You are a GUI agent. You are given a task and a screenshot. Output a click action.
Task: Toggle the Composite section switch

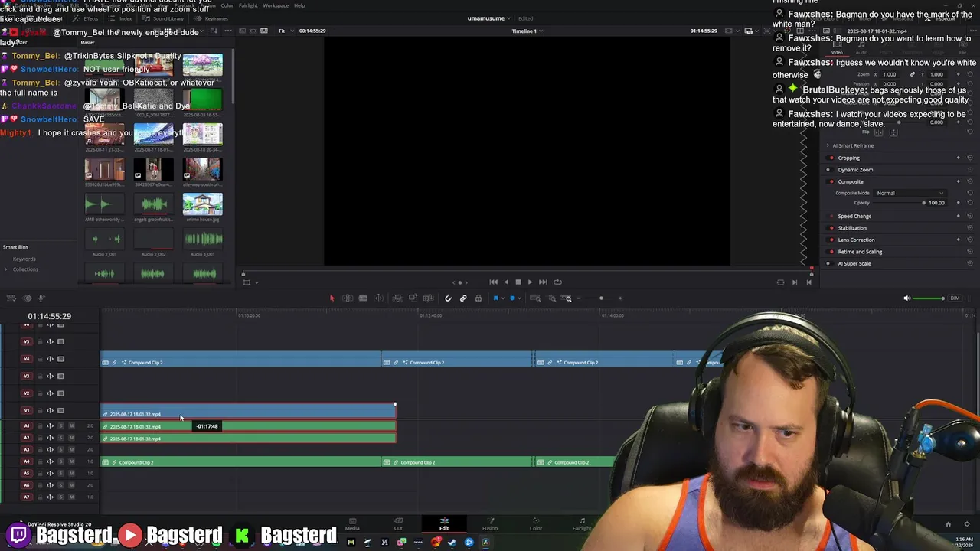point(831,181)
